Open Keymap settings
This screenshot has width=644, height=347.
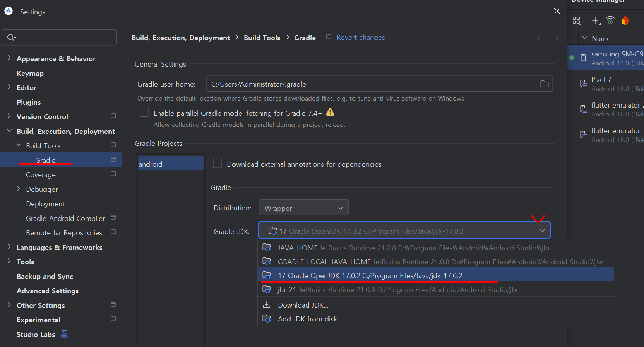click(x=30, y=73)
